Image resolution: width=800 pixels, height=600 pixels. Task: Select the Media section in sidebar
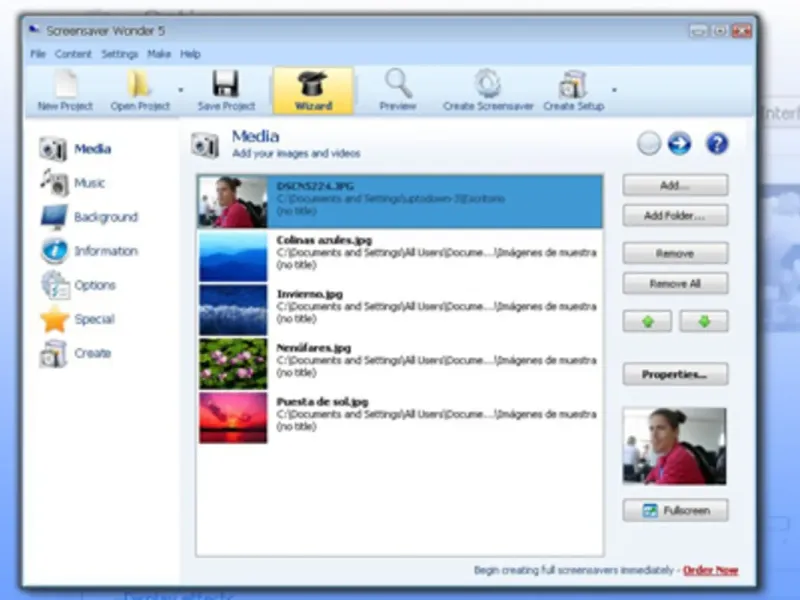tap(76, 149)
